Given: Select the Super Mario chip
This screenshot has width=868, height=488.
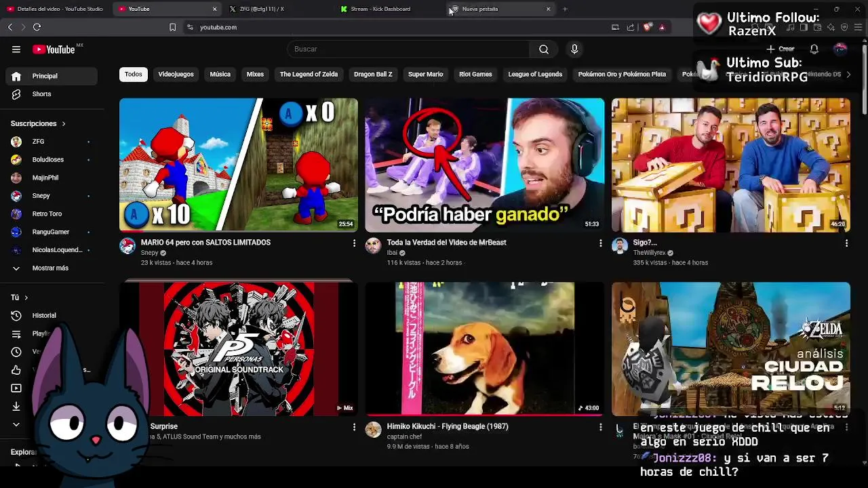Looking at the screenshot, I should [x=425, y=75].
